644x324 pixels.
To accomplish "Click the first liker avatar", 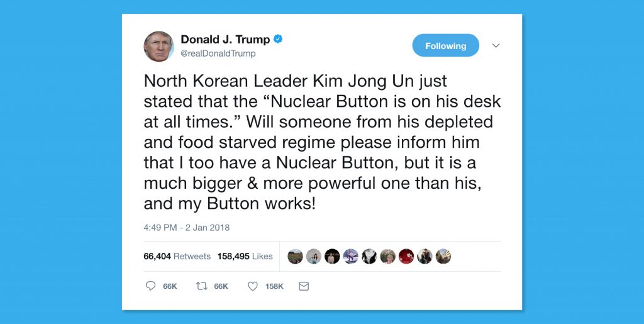I will tap(295, 256).
